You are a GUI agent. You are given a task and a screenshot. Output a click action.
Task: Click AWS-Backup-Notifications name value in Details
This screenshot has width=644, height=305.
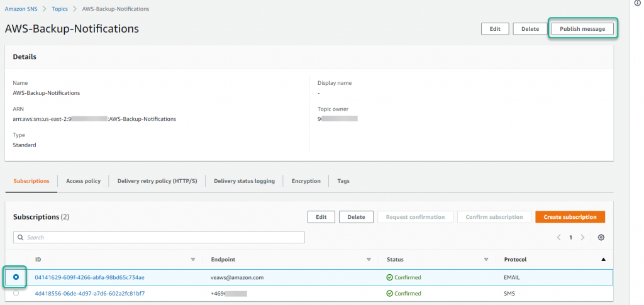(47, 93)
